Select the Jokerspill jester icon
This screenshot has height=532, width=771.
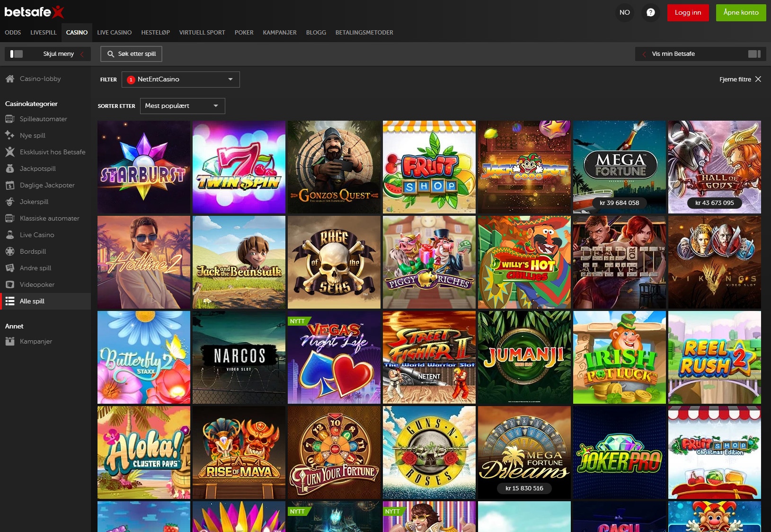[x=10, y=202]
